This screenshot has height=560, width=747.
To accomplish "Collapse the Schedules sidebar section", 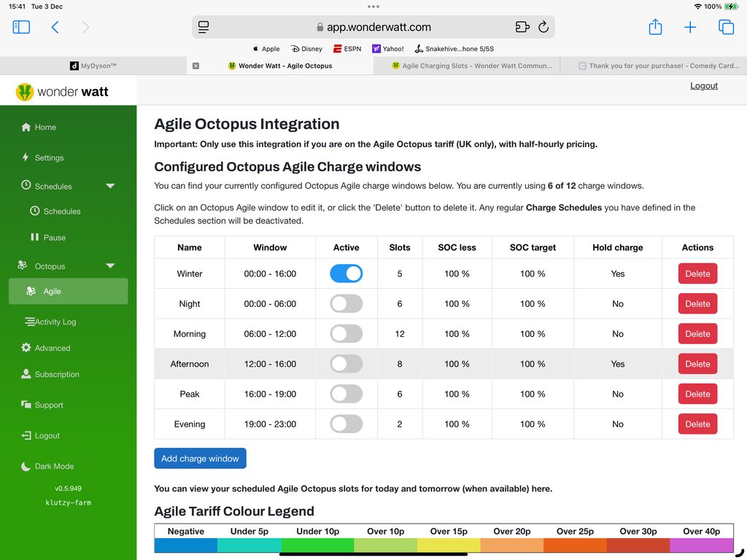I will (110, 186).
